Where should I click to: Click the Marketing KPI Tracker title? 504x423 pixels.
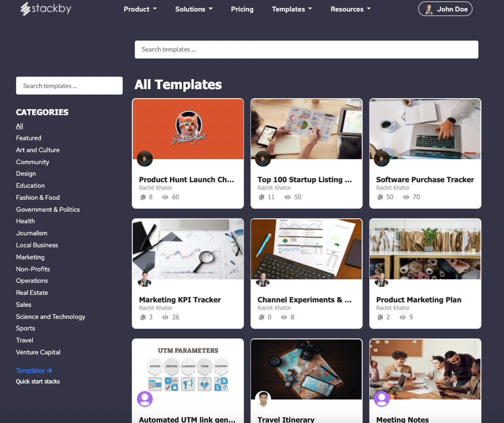pos(180,300)
